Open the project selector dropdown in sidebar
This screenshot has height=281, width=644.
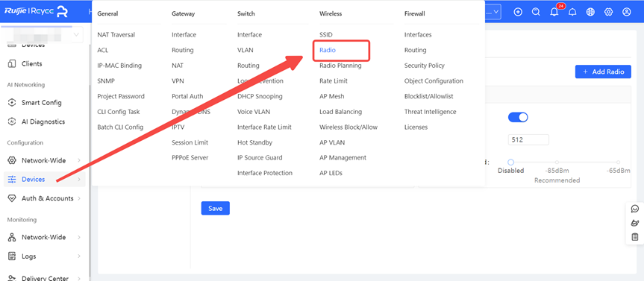[x=42, y=35]
